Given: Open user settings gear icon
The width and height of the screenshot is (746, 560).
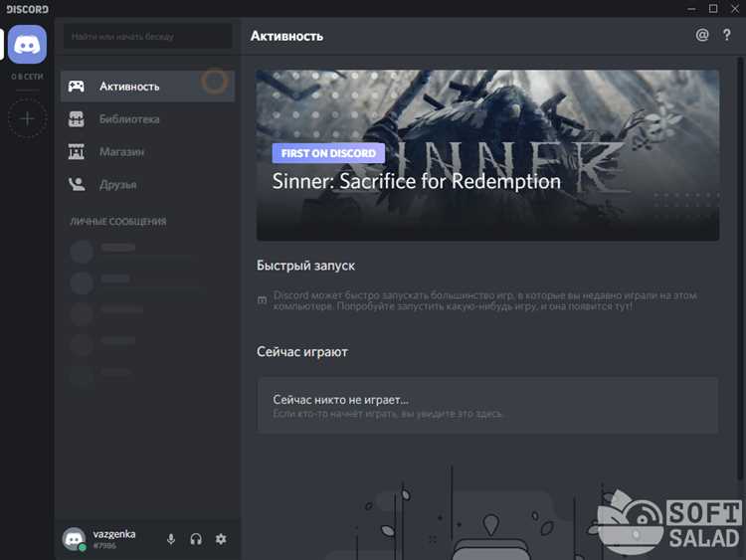Looking at the screenshot, I should click(221, 539).
